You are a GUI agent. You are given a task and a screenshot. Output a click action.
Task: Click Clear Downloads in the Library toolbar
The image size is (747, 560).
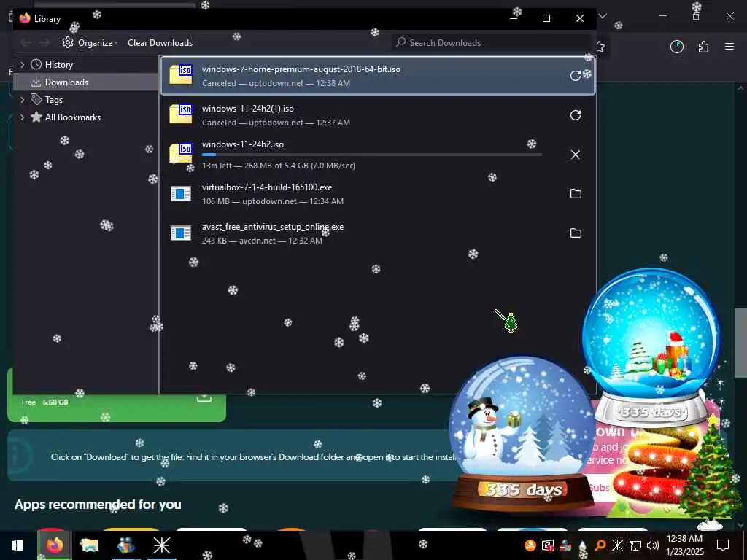point(160,43)
